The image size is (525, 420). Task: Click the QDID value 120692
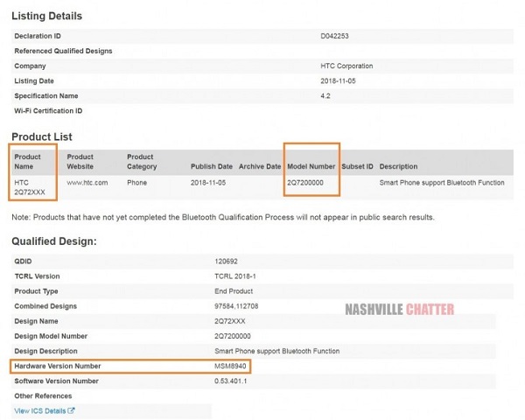pos(226,261)
